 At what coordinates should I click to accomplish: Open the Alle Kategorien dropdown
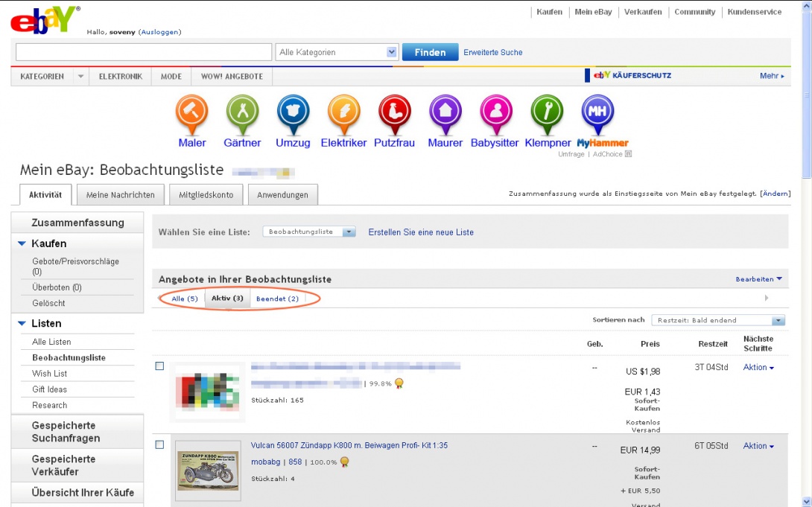(x=337, y=52)
